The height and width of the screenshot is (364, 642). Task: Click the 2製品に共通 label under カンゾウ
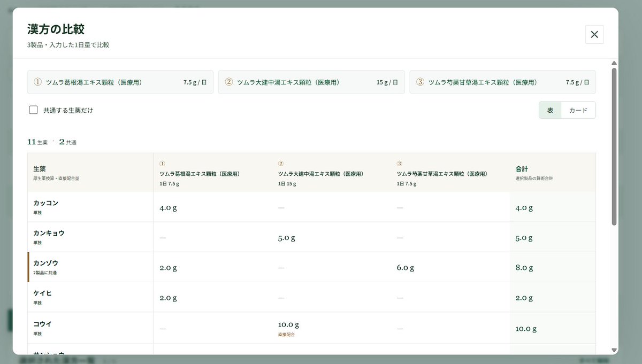(45, 273)
